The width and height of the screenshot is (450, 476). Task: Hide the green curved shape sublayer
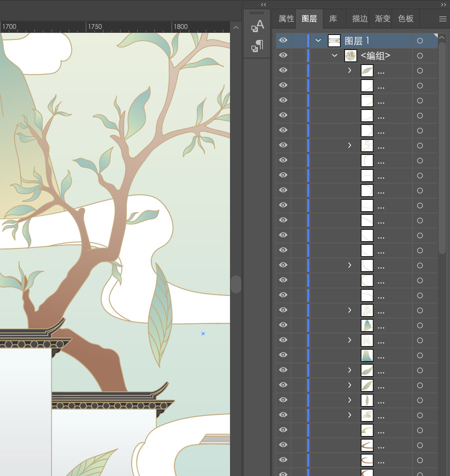(283, 430)
